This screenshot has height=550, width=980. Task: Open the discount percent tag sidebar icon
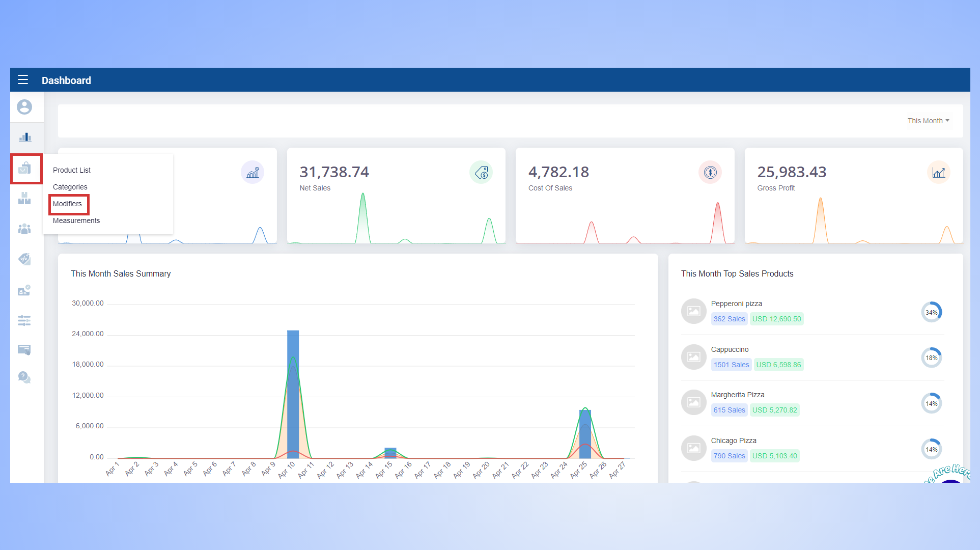click(x=24, y=259)
